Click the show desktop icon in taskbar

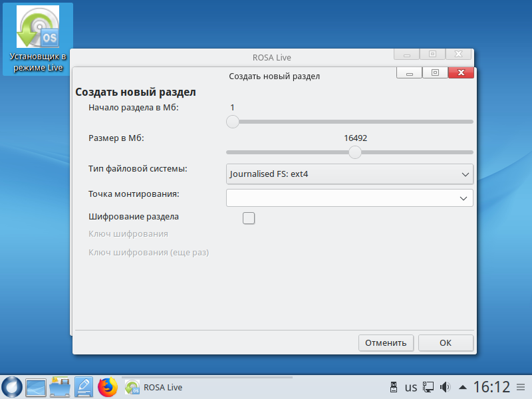click(x=36, y=386)
